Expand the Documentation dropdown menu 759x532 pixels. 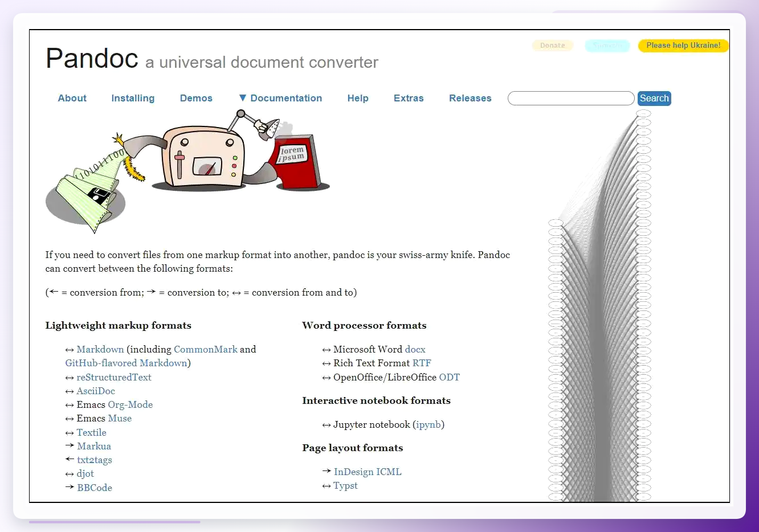pyautogui.click(x=280, y=98)
